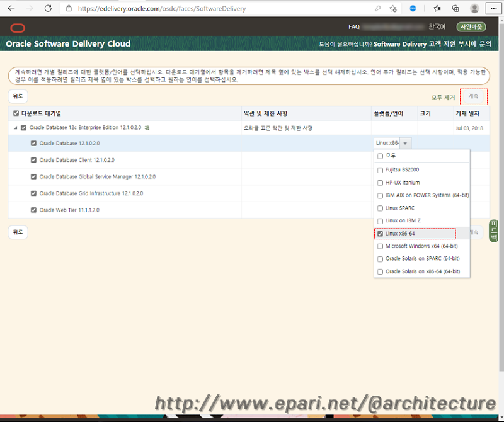Uncheck Oracle Database Global Service Manager checkbox
The height and width of the screenshot is (422, 504).
click(33, 177)
